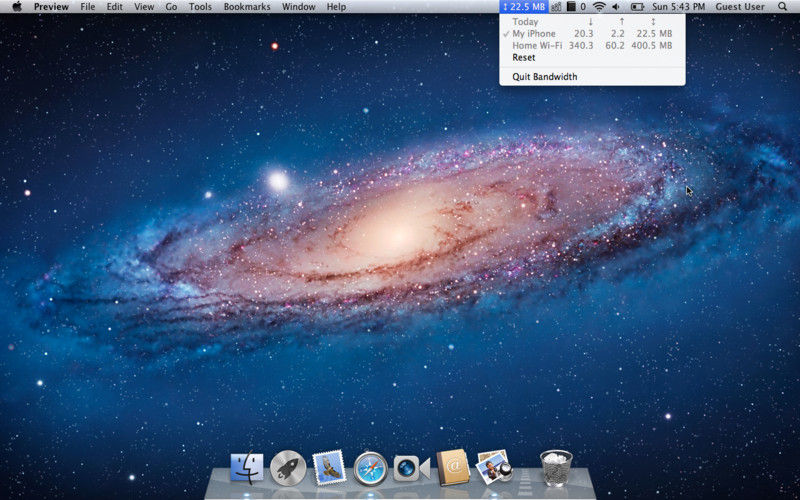Click the Wi-Fi status icon
This screenshot has height=500, width=800.
click(599, 7)
